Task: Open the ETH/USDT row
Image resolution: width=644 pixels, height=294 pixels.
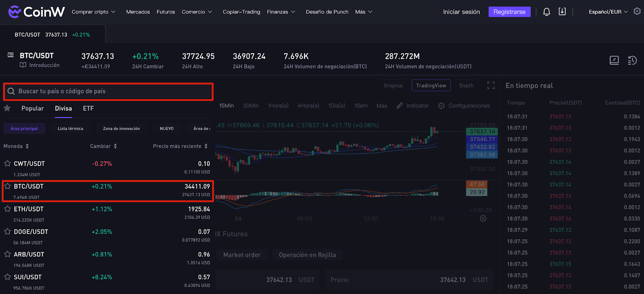Action: tap(107, 213)
